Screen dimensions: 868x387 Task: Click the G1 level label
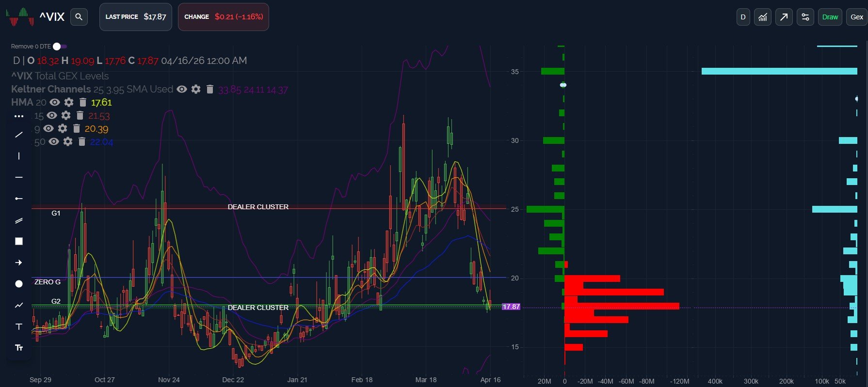56,213
